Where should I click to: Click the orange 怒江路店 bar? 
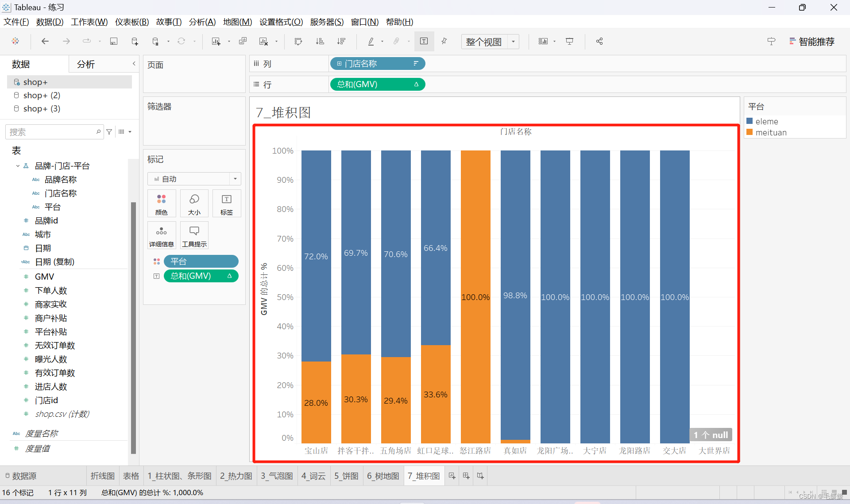(x=475, y=296)
